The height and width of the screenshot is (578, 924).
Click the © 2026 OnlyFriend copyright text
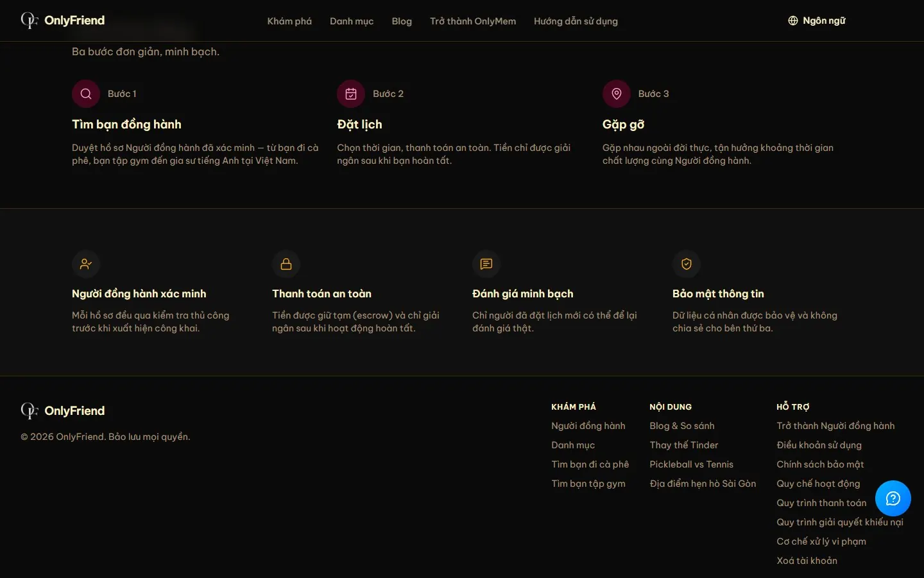pyautogui.click(x=105, y=437)
